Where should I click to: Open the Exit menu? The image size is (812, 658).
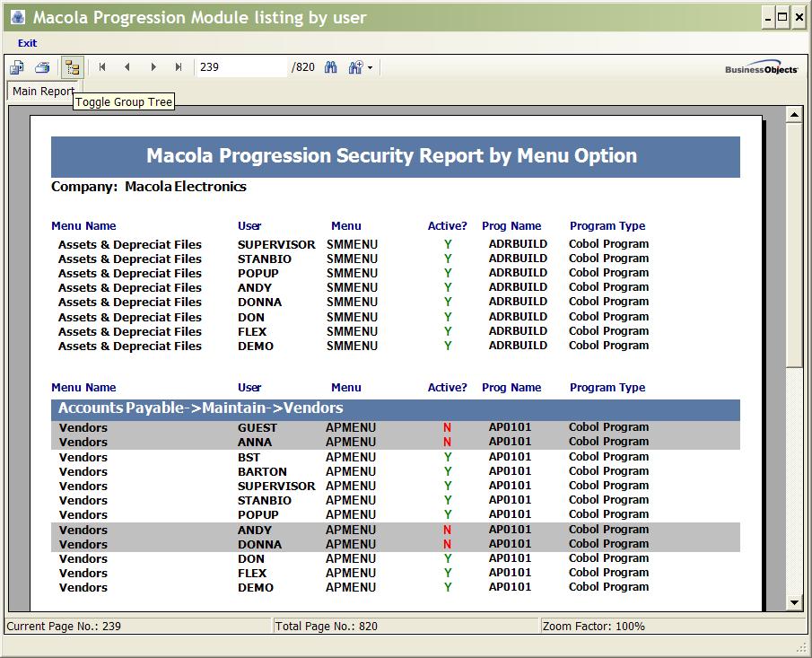(28, 43)
